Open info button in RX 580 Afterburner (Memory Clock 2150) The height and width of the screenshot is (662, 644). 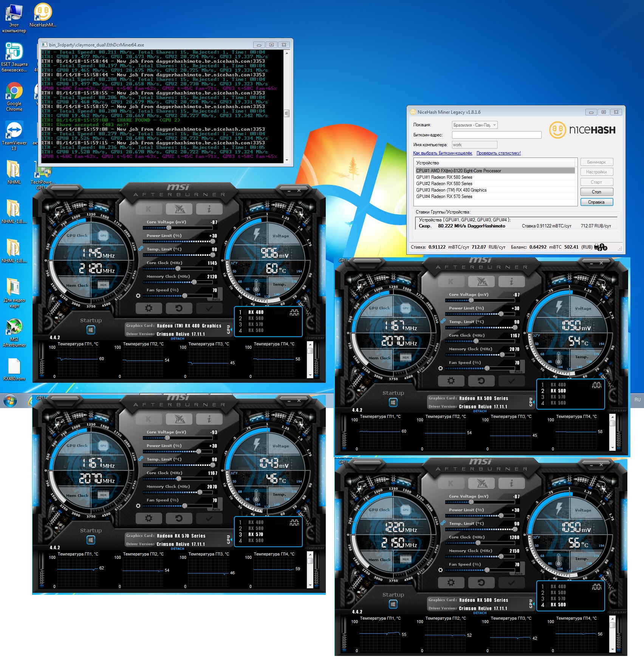[511, 483]
